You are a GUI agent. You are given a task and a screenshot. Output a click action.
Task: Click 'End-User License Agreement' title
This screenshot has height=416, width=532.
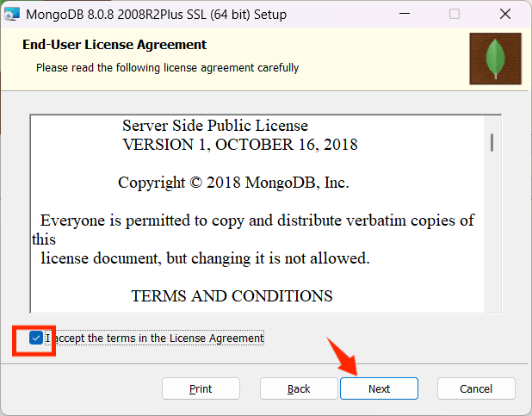pos(114,45)
